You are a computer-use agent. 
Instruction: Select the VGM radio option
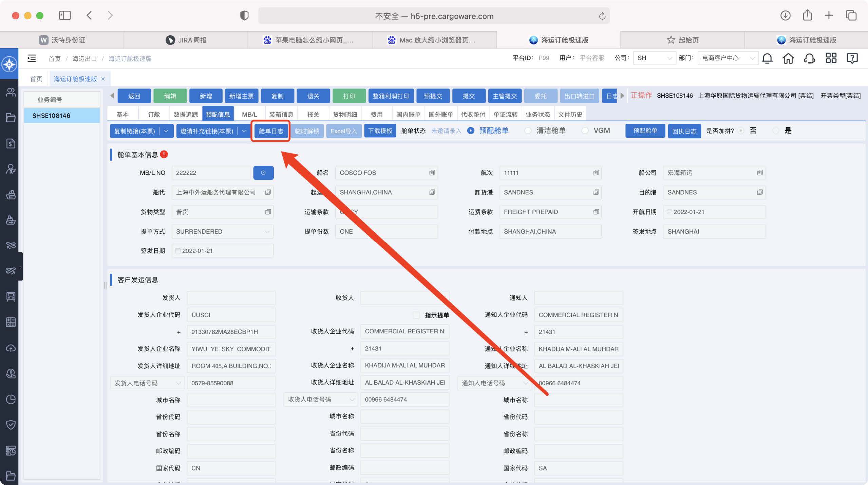click(x=585, y=131)
